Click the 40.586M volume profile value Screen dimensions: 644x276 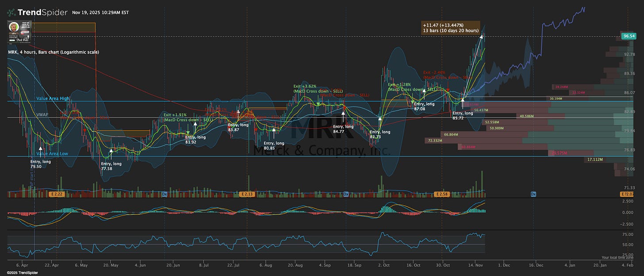(x=527, y=116)
